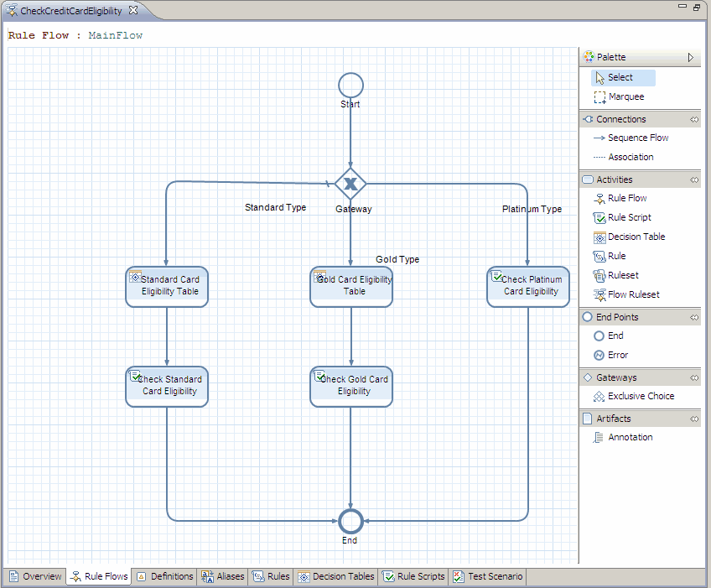Choose the Decision Table palette tool

click(636, 237)
